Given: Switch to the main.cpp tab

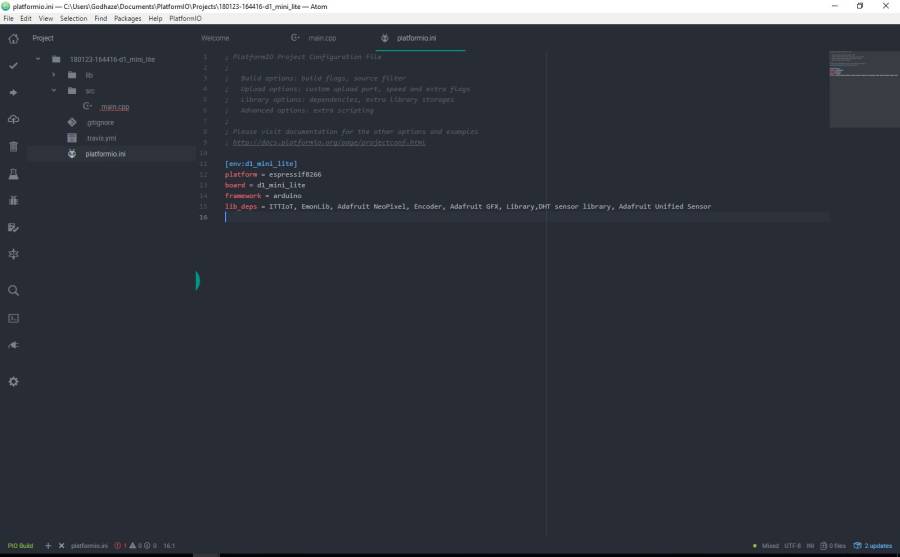Looking at the screenshot, I should pos(321,38).
